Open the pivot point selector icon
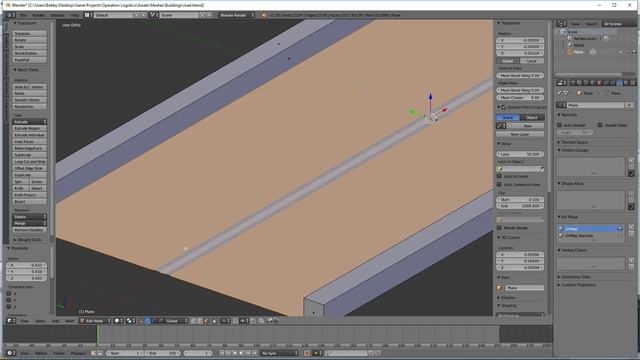The image size is (640, 360). pos(131,321)
